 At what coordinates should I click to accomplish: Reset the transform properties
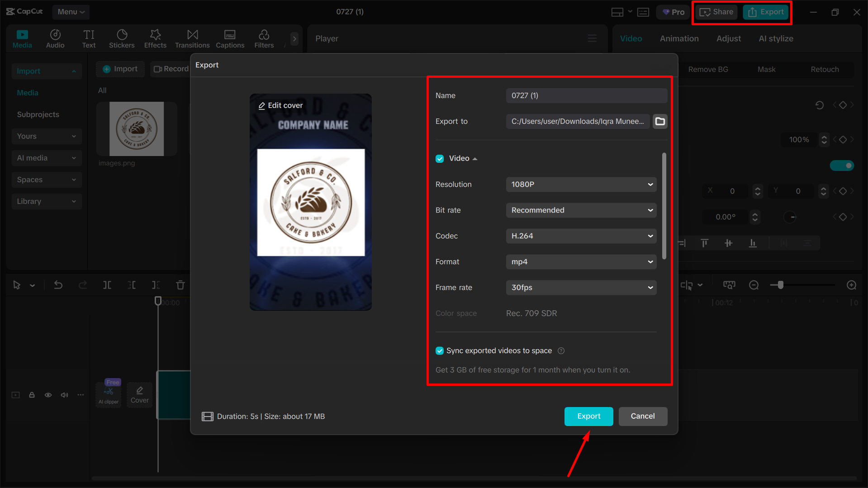[x=819, y=105]
